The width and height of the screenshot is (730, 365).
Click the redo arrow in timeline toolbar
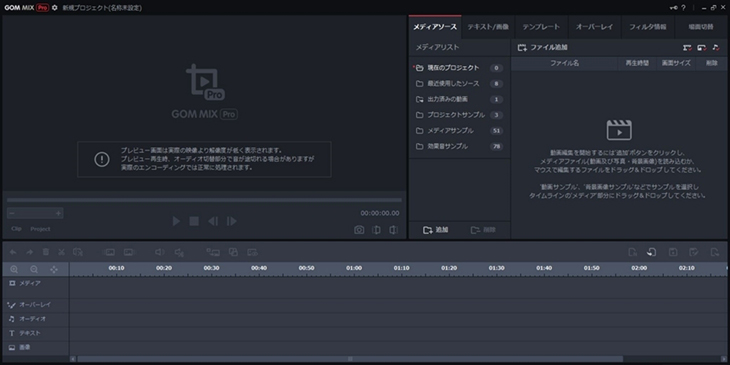[x=29, y=252]
